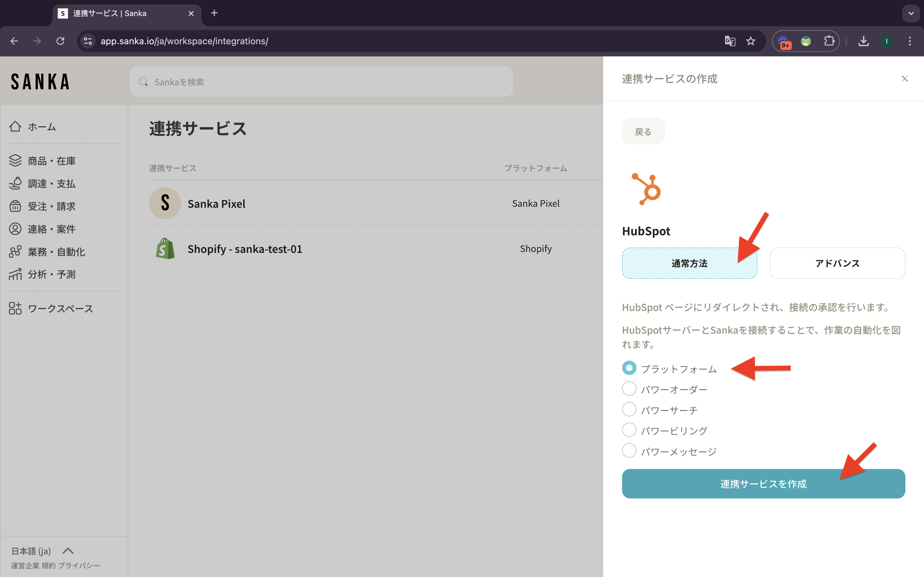Screen dimensions: 924x577
Task: Select the パワーオーダー radio option
Action: [x=629, y=389]
